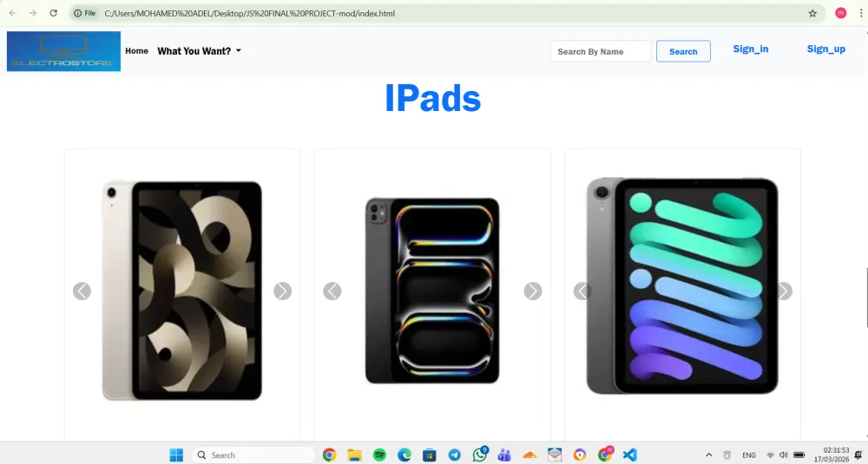Reload the browser page
This screenshot has width=868, height=464.
coord(54,13)
